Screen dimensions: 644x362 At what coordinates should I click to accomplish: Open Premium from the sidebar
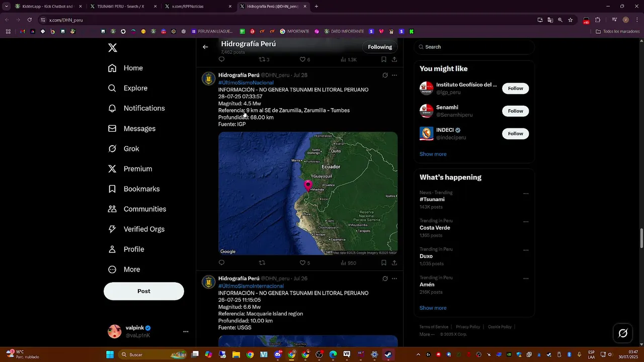click(130, 169)
